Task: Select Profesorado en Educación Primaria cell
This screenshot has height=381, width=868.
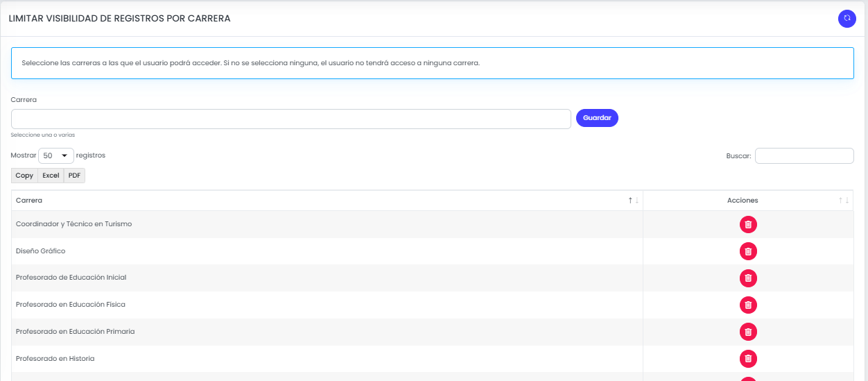Action: (327, 332)
